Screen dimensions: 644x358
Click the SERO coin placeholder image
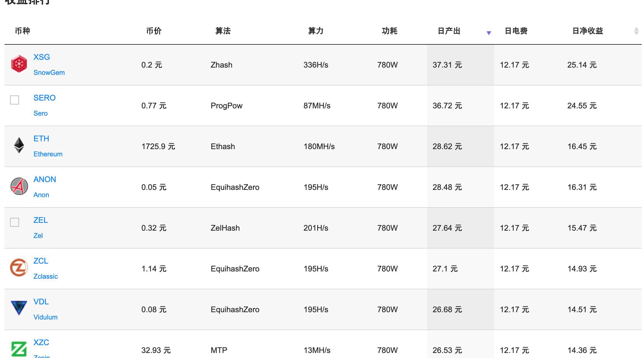[15, 100]
